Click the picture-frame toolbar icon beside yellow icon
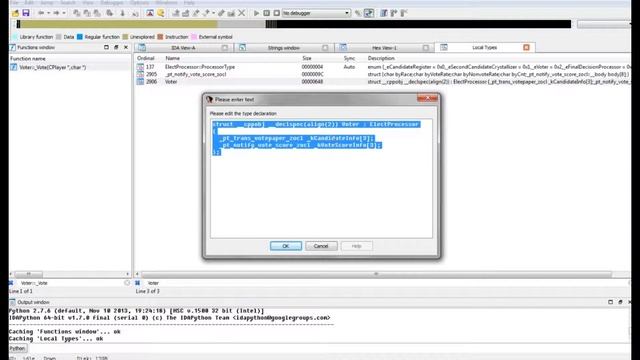 150,13
